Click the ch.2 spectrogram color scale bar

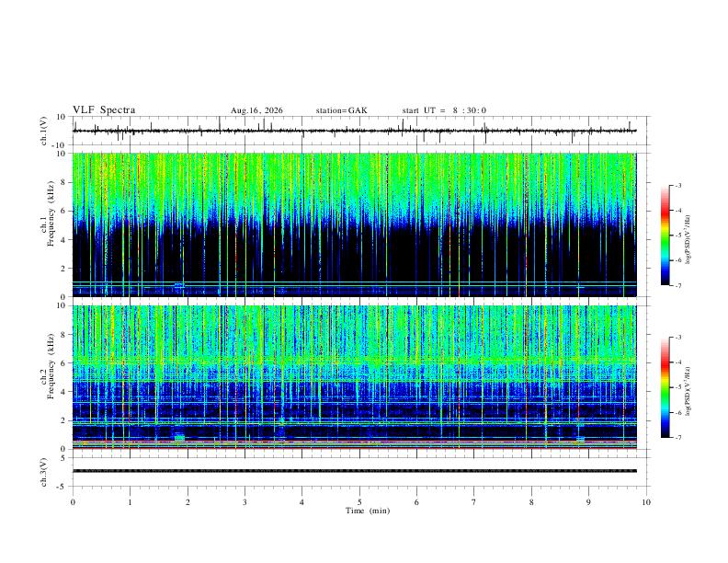[x=665, y=387]
